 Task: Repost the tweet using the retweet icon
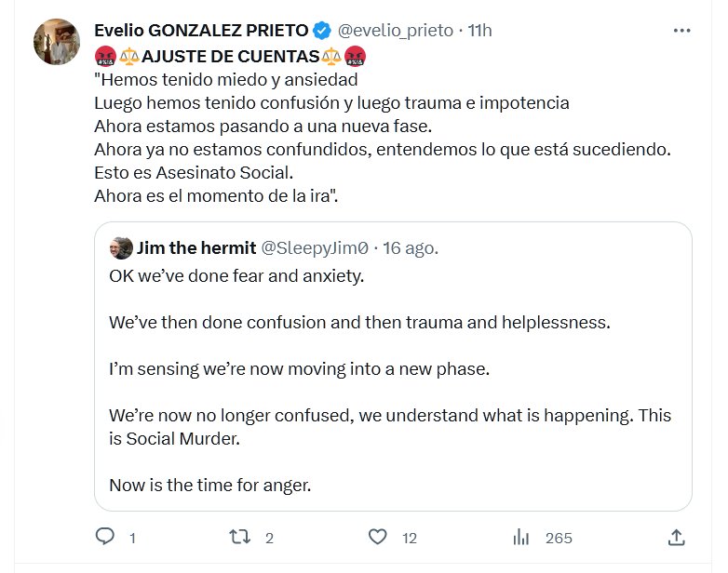click(241, 537)
